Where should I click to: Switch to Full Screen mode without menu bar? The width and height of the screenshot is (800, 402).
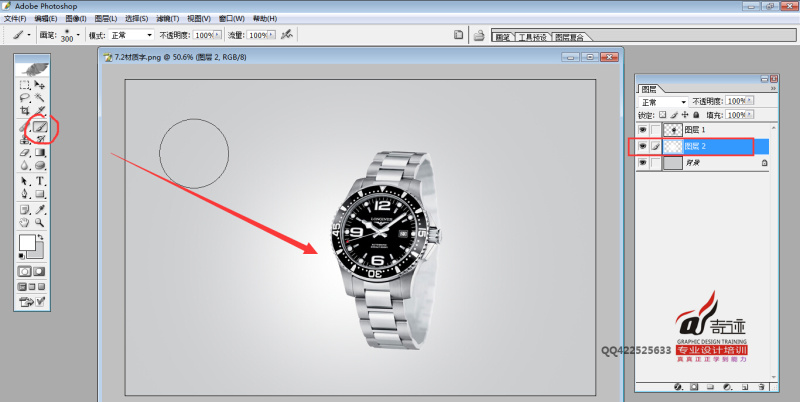pos(41,287)
